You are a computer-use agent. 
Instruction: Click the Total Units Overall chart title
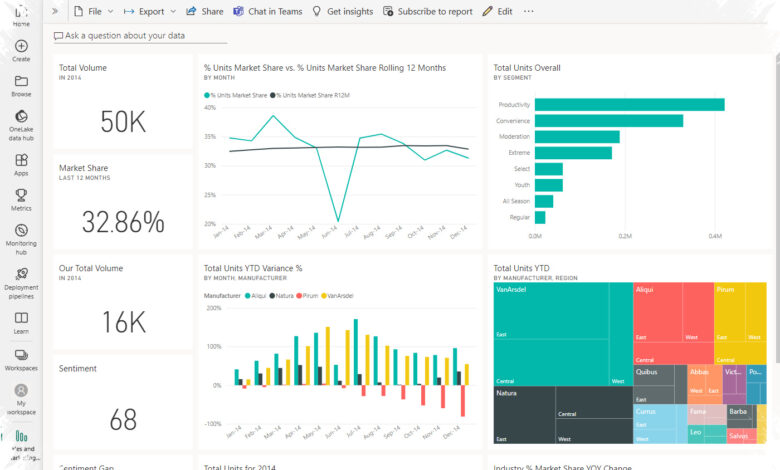coord(527,68)
